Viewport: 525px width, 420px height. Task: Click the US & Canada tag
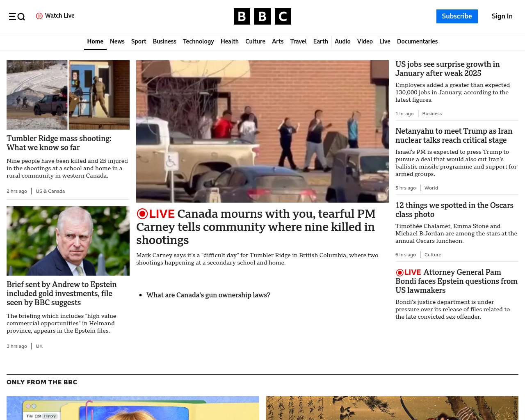[x=50, y=191]
